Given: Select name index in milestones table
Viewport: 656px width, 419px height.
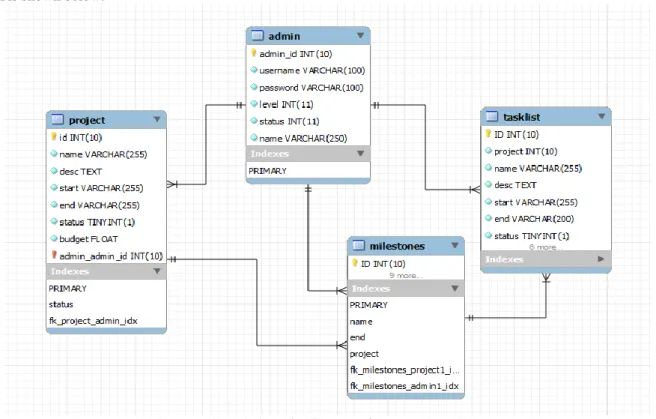Looking at the screenshot, I should coord(361,322).
